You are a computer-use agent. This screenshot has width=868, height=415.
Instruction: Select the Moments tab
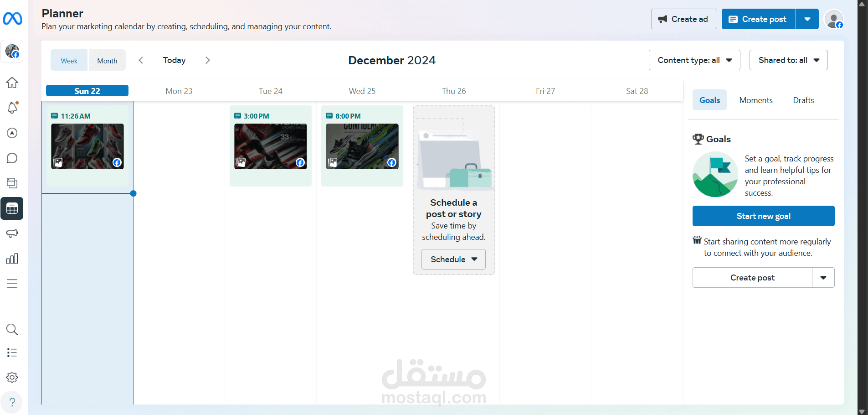[756, 100]
